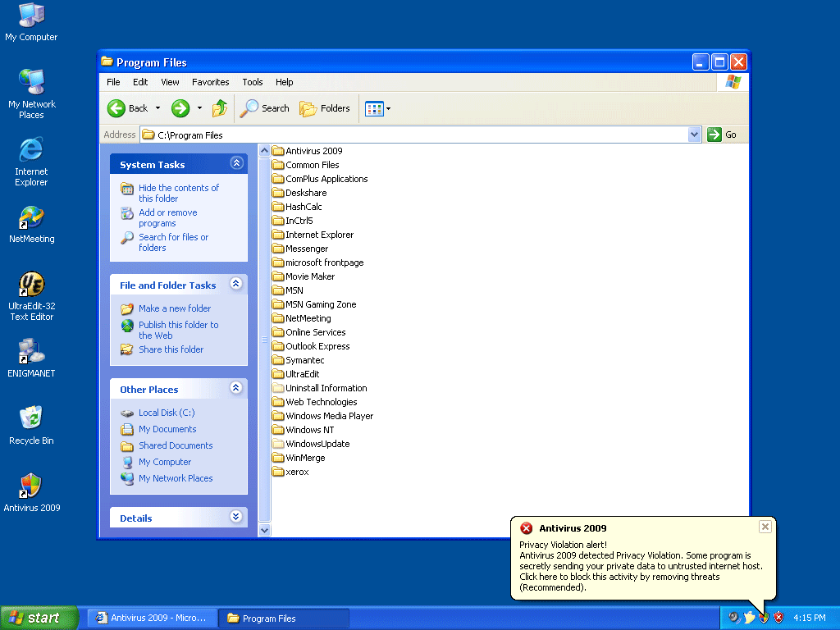Open the Tools menu

click(x=253, y=82)
